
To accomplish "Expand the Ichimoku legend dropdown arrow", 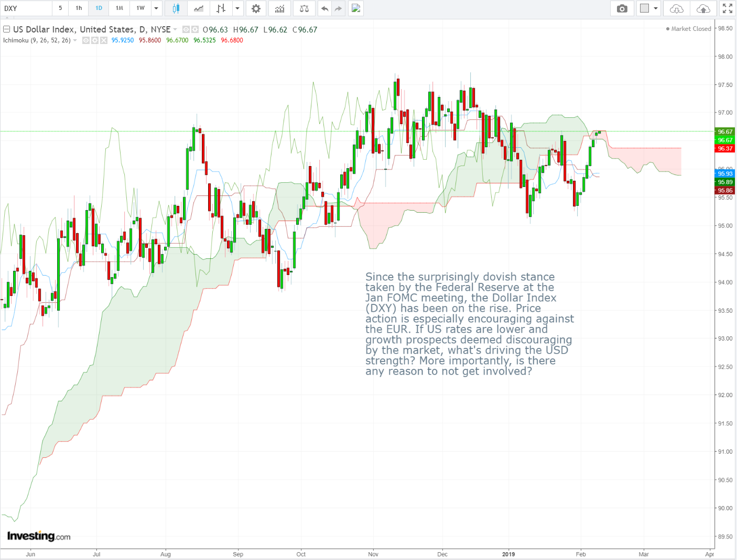I will coord(75,40).
